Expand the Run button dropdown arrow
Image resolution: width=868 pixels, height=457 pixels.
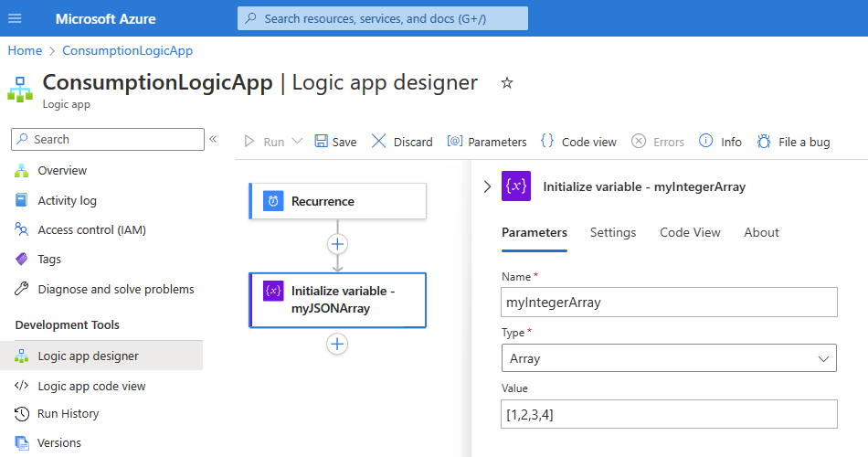tap(297, 142)
